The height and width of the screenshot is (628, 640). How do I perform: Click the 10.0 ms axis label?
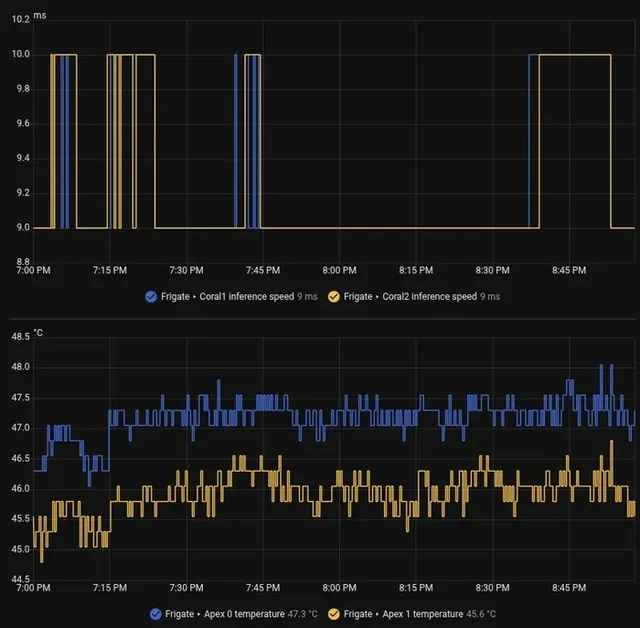[x=20, y=54]
